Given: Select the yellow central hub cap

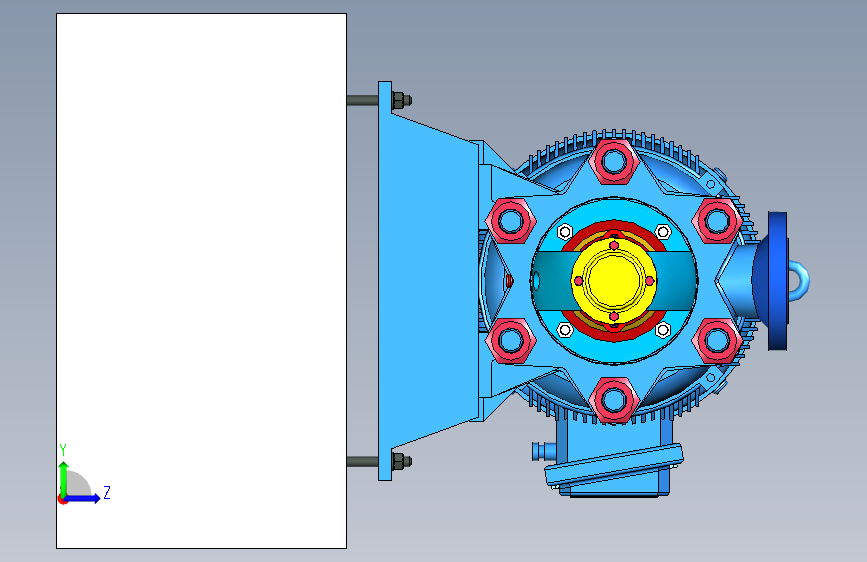Looking at the screenshot, I should point(614,281).
